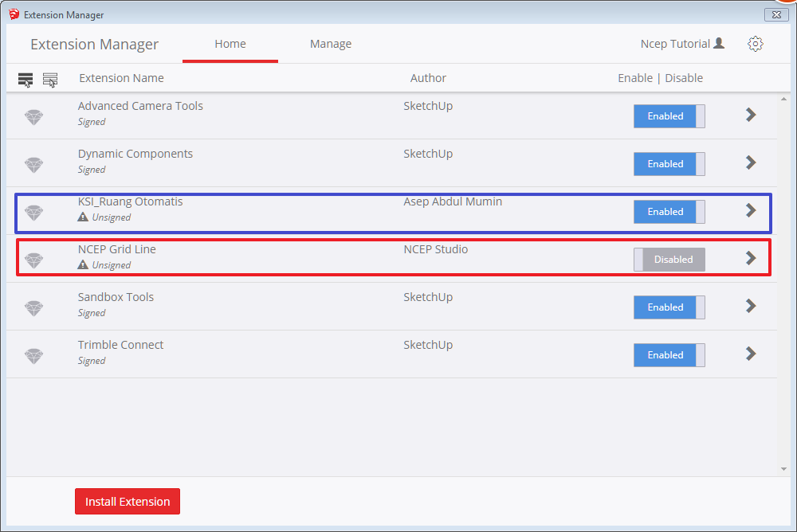Viewport: 797px width, 532px height.
Task: Enable the NCEP Grid Line extension
Action: [x=669, y=260]
